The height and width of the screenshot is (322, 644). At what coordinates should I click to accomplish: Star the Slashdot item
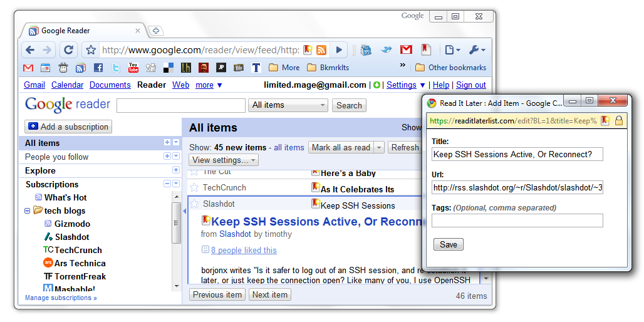194,204
